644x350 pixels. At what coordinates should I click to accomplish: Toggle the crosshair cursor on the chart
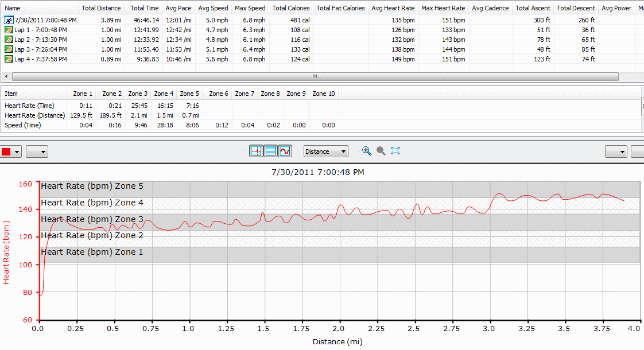257,151
